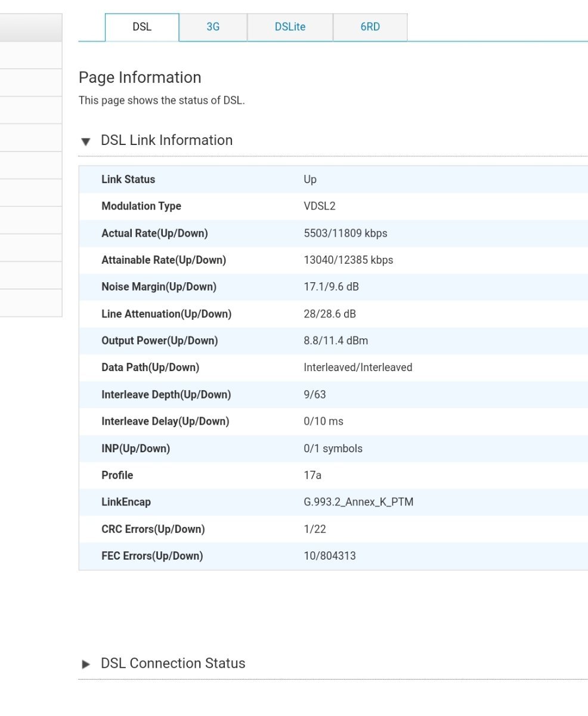The height and width of the screenshot is (716, 588).
Task: Click the G.993.2_Annex_K_PTM LinkEncap value
Action: [358, 502]
